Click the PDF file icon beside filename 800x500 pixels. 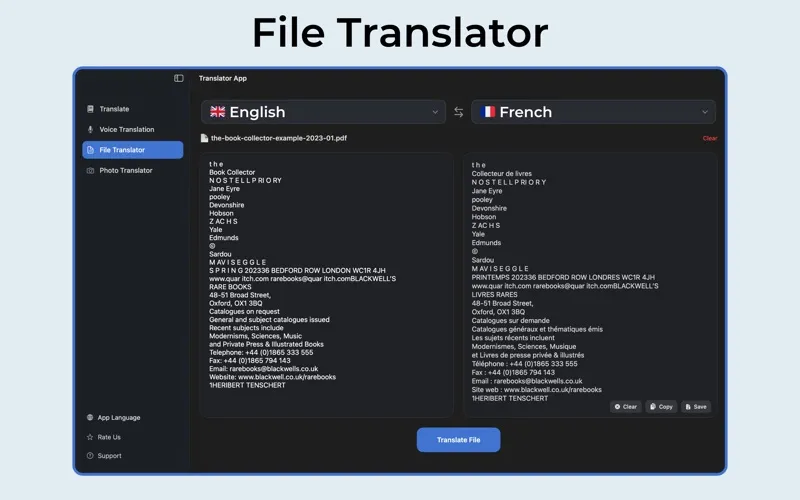tap(204, 138)
